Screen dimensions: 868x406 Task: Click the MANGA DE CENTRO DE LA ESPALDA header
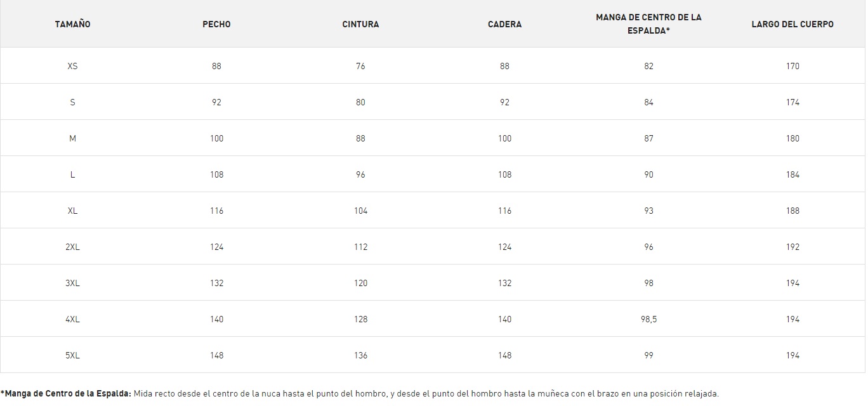pyautogui.click(x=648, y=23)
